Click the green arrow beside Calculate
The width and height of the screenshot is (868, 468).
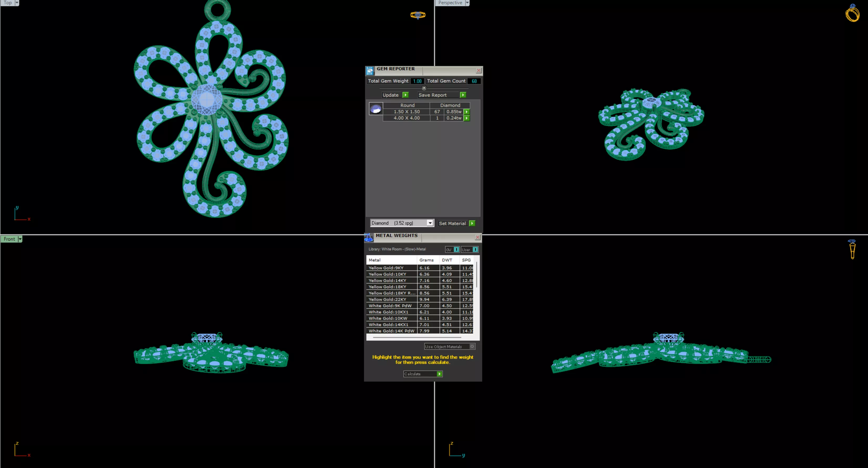(439, 374)
